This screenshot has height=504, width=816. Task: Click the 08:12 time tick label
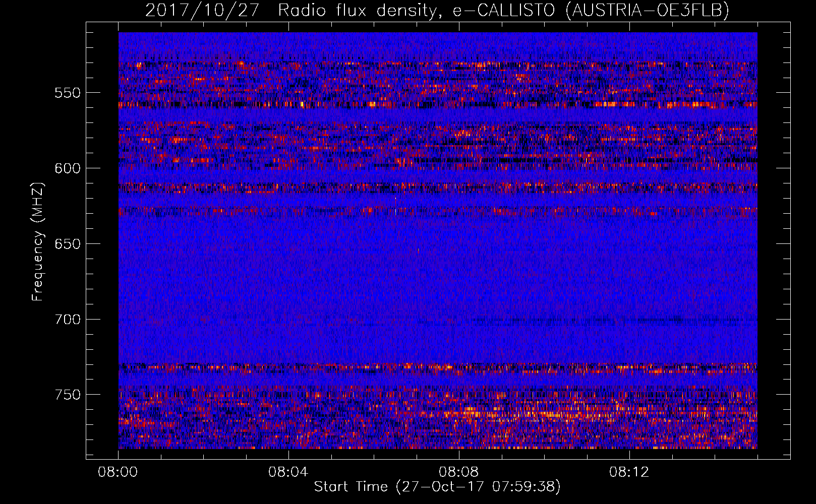click(x=629, y=472)
